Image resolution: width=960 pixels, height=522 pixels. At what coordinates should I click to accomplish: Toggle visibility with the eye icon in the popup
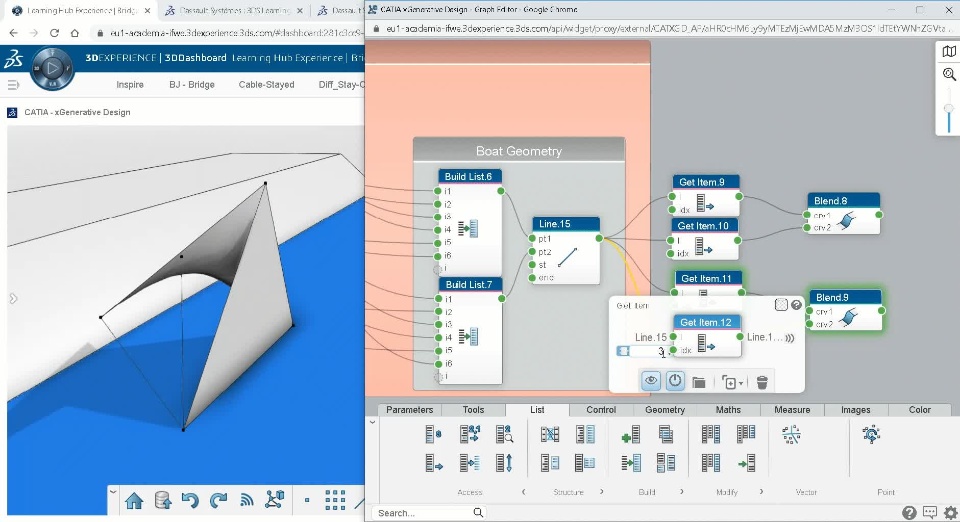pos(651,381)
